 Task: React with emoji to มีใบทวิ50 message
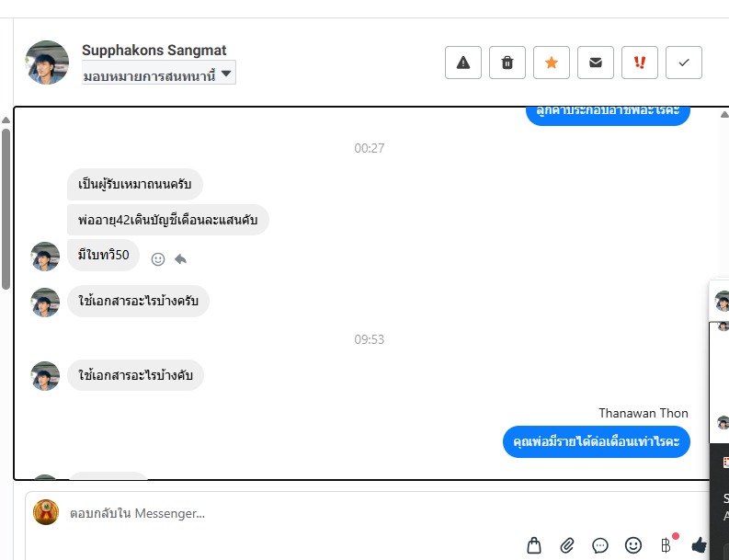(158, 259)
